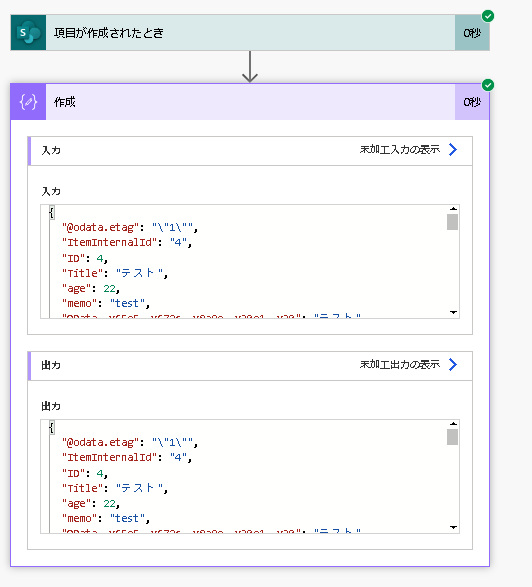Collapse the 出力 section header
This screenshot has width=532, height=587.
[250, 366]
